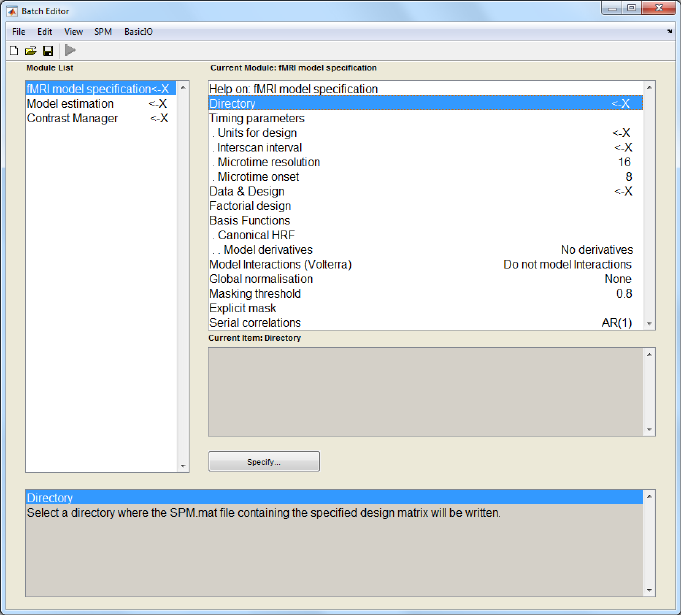The height and width of the screenshot is (615, 681).
Task: Select the Serial correlations row
Action: (426, 323)
